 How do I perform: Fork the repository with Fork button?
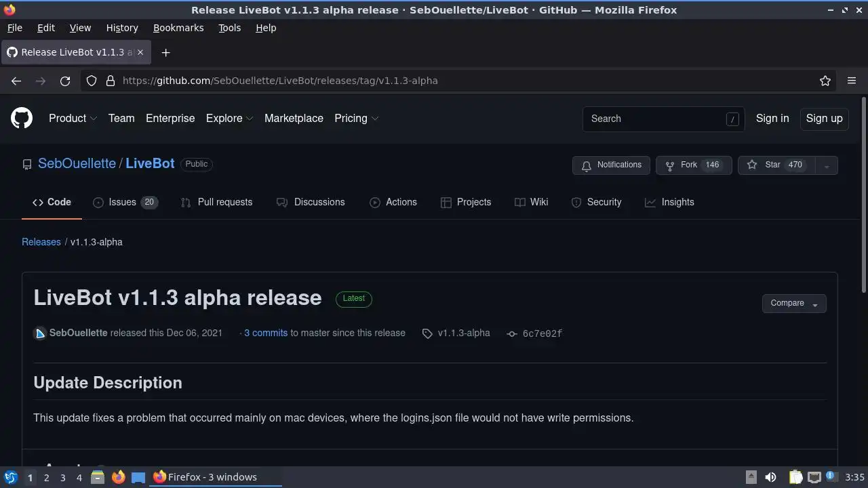(694, 165)
